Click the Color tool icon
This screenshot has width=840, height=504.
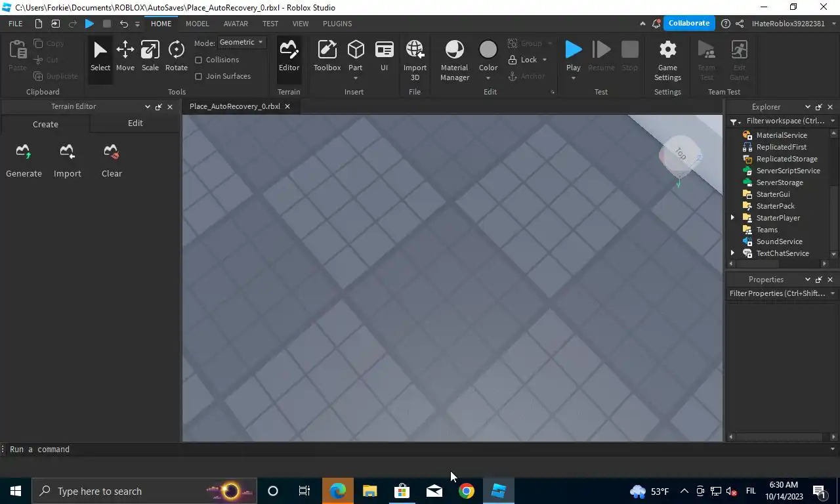(x=488, y=50)
